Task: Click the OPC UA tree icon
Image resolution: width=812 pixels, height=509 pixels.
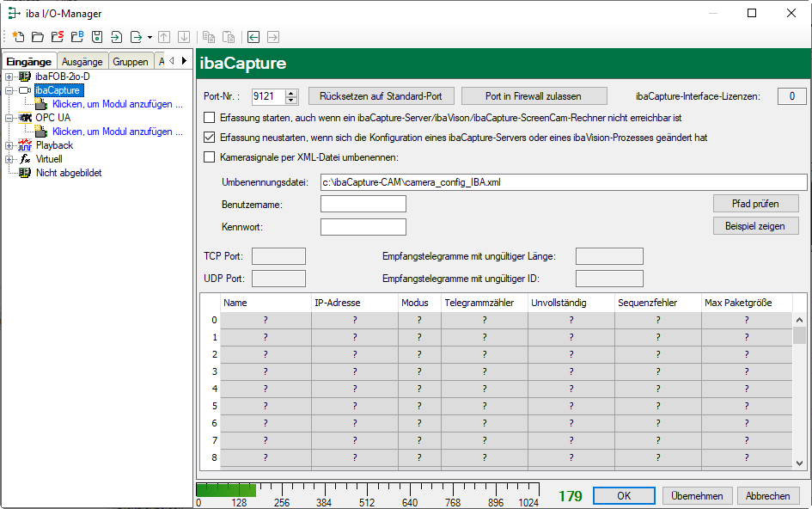Action: [25, 118]
